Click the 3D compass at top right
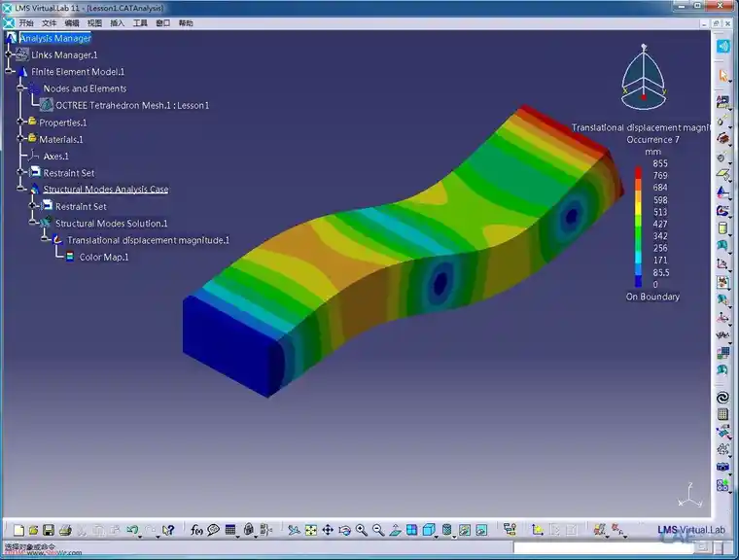 click(x=644, y=78)
